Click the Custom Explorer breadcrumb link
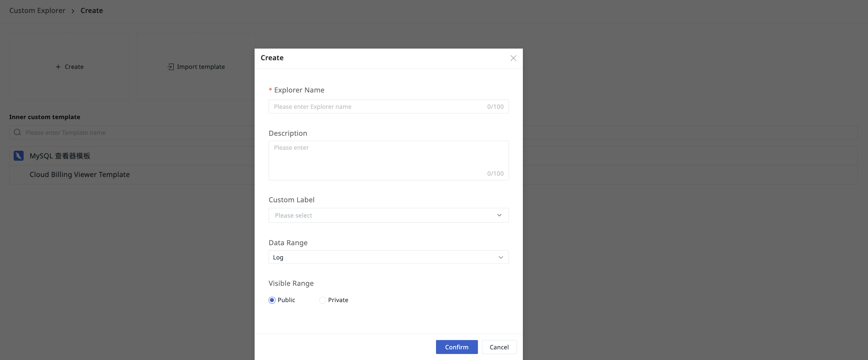This screenshot has height=360, width=868. pos(37,10)
